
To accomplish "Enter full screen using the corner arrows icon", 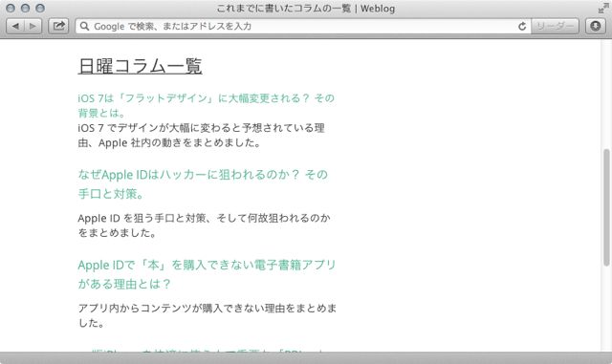I will [603, 9].
